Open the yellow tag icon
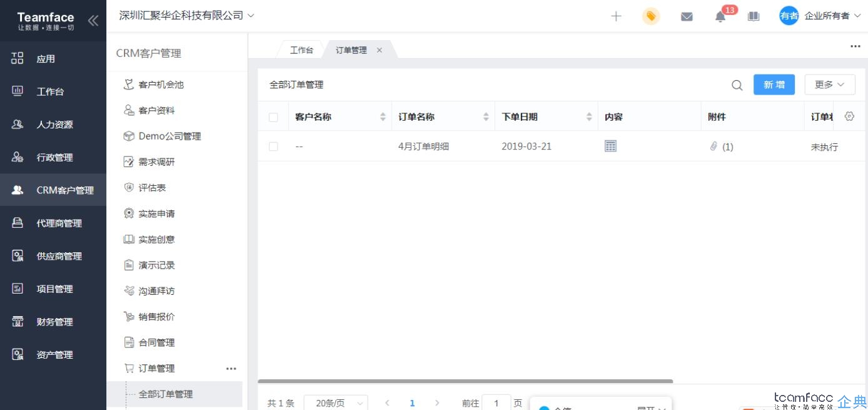Image resolution: width=868 pixels, height=410 pixels. [651, 16]
